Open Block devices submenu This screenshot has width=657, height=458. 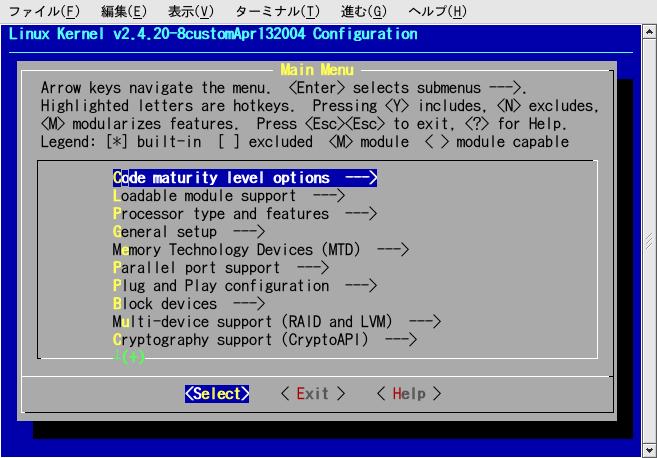[189, 304]
